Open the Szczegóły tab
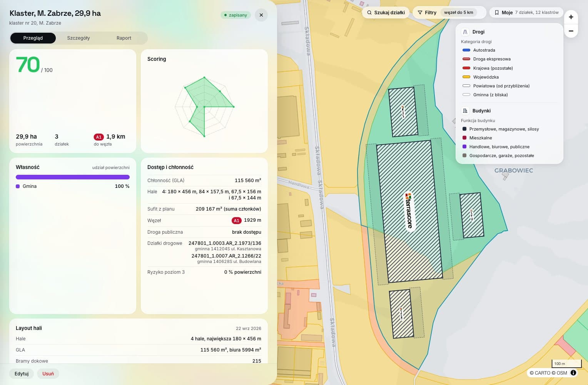 click(79, 38)
